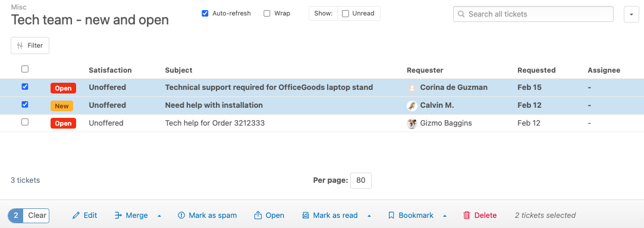644x228 pixels.
Task: Click requester name Gizmo Baggins
Action: (x=446, y=123)
